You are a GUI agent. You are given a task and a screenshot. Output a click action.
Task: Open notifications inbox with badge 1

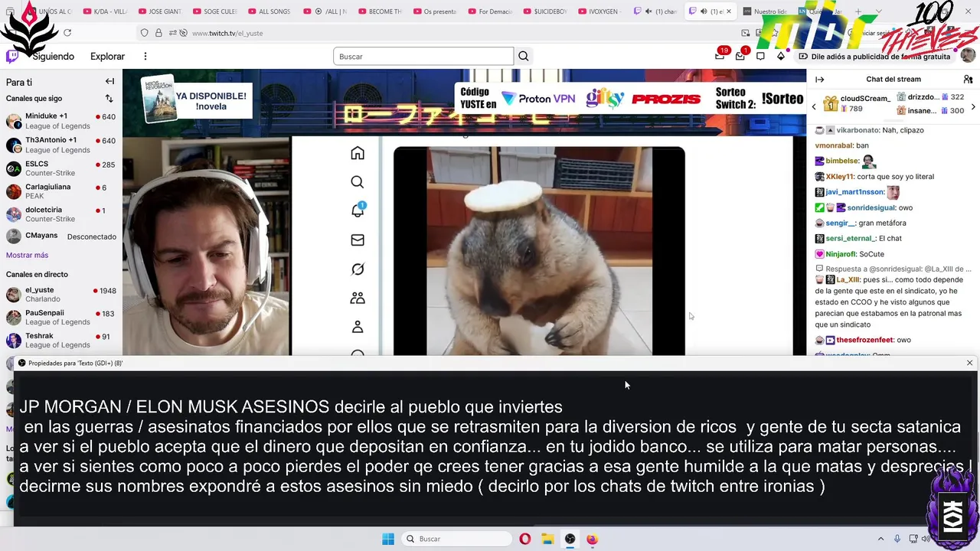(x=740, y=56)
